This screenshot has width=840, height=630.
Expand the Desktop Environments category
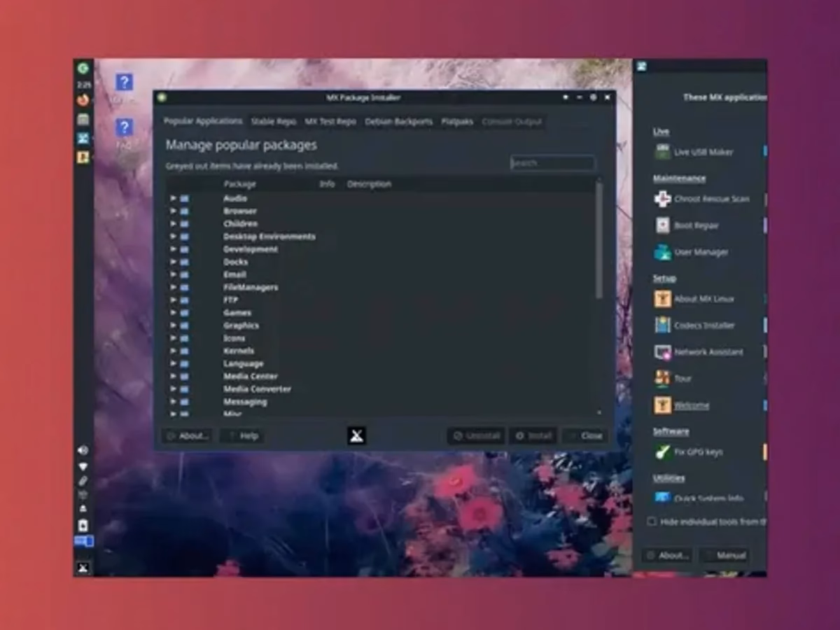tap(173, 236)
